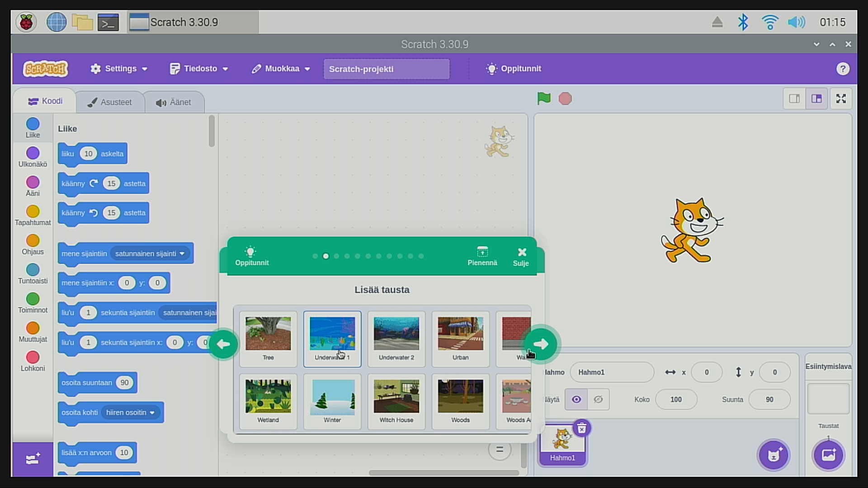This screenshot has height=488, width=868.
Task: Go to next tutorial step arrow
Action: [x=541, y=344]
